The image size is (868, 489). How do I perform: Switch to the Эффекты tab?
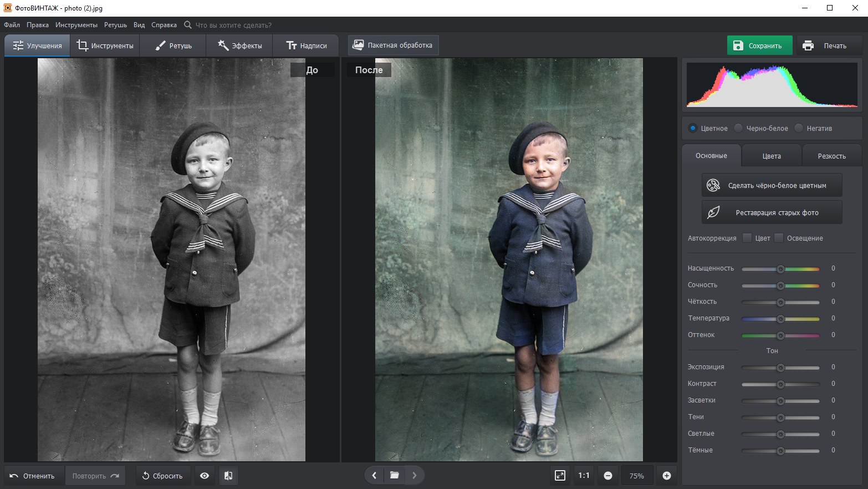coord(239,45)
